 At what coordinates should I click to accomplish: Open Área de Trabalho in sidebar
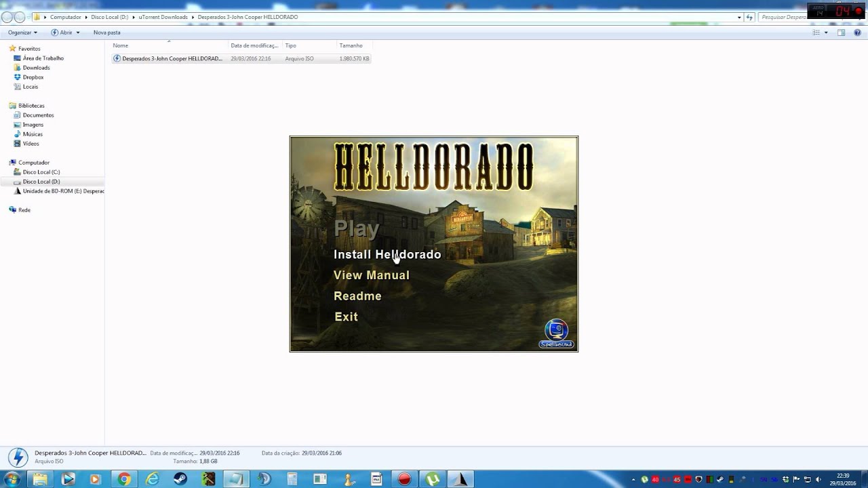coord(43,58)
